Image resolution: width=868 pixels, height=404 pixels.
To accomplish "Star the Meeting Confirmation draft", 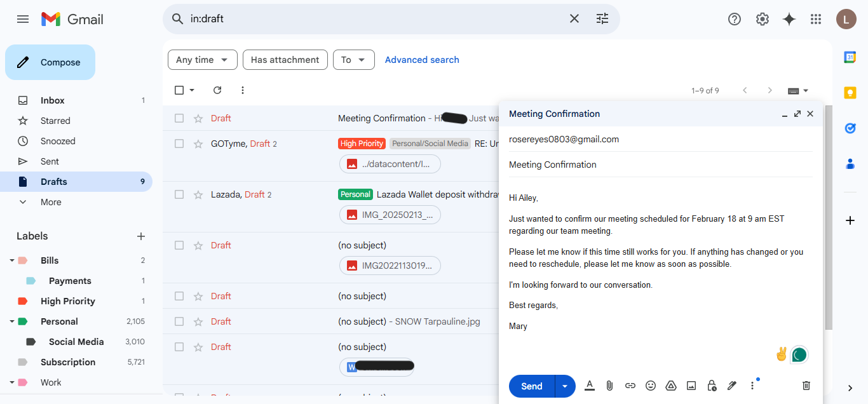I will coord(198,118).
